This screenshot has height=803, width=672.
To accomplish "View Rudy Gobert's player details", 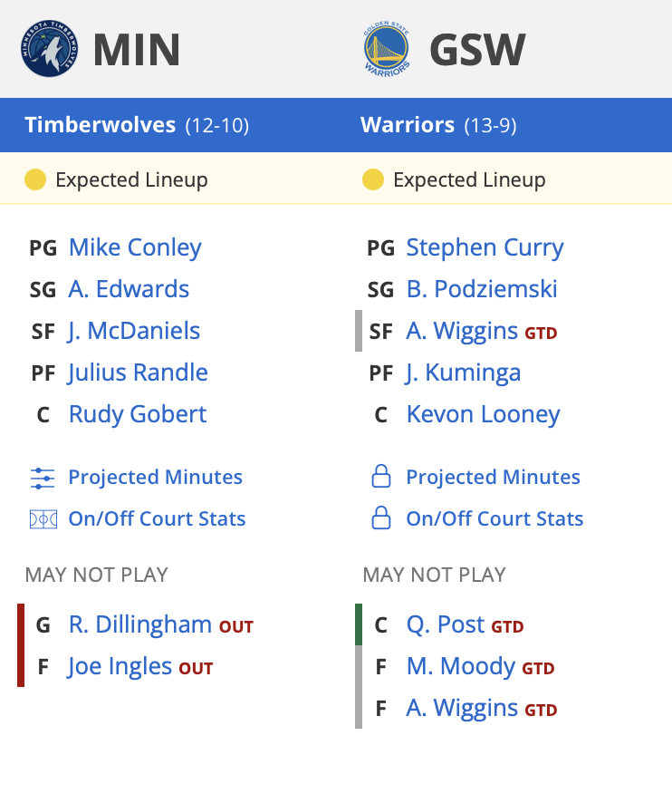I will pos(138,414).
